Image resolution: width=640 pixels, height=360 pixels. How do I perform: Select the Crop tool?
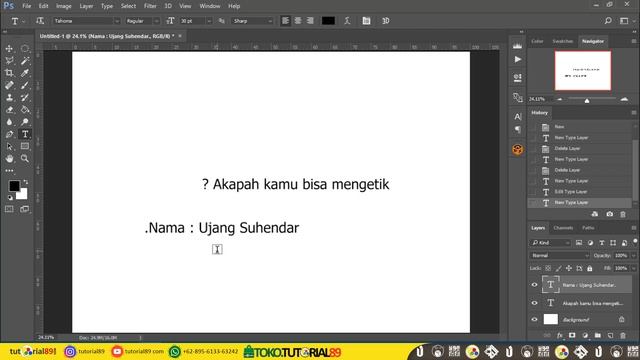pyautogui.click(x=9, y=73)
